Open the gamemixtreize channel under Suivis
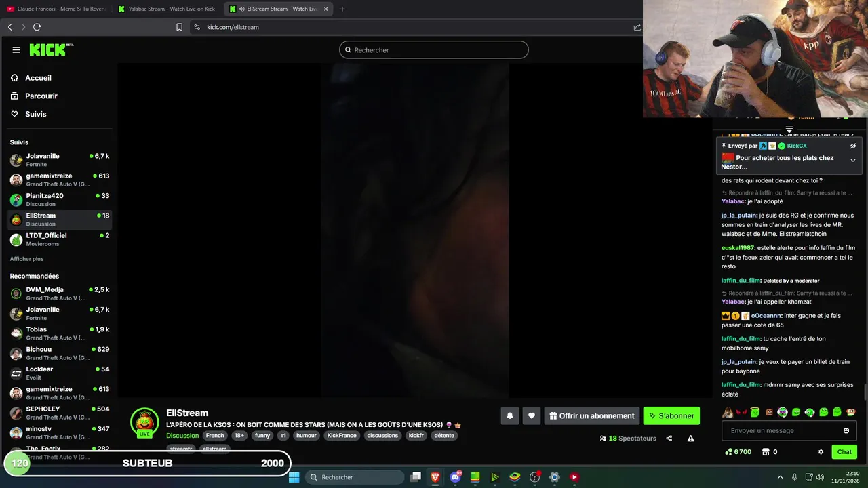The height and width of the screenshot is (488, 868). click(x=60, y=180)
